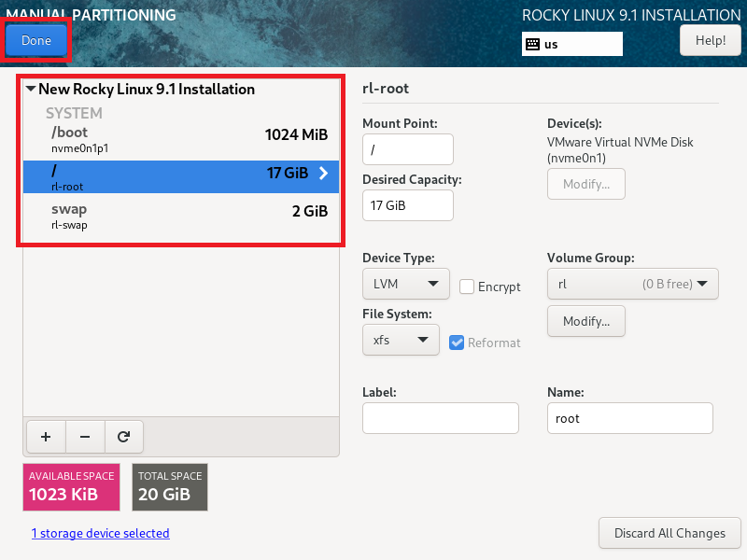Click into the Mount Point field
Viewport: 747px width, 560px height.
tap(408, 149)
